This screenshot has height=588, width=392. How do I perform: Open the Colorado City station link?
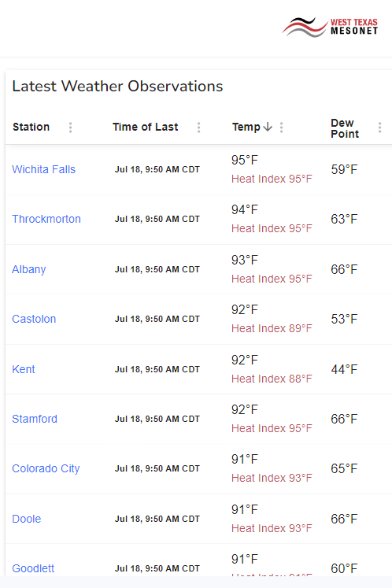click(46, 469)
